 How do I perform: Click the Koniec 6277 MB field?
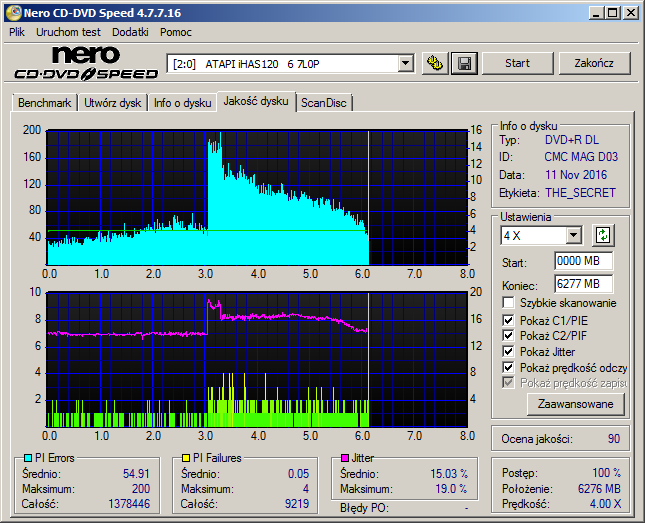coord(583,284)
